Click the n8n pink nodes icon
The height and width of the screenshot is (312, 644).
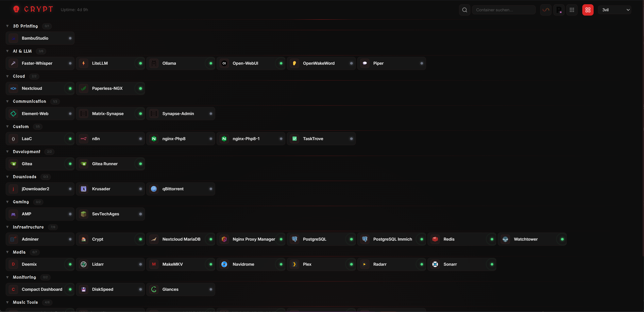point(84,139)
